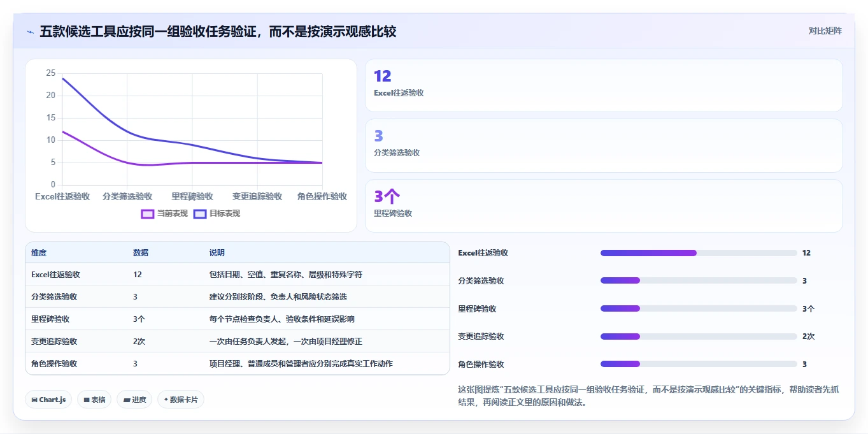The width and height of the screenshot is (868, 434).
Task: Click the chart axis label 角色操作验收
Action: [x=322, y=196]
